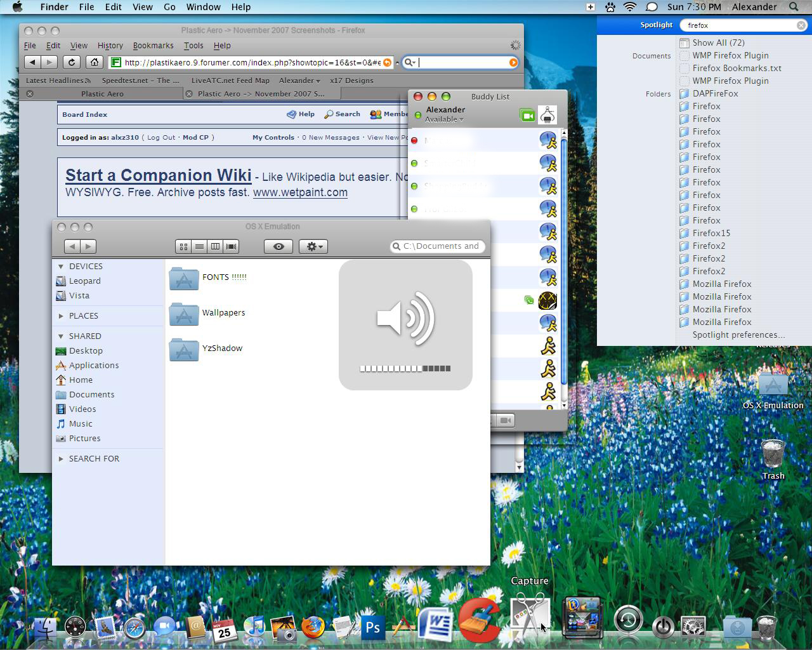
Task: Click Firefox URL address field
Action: point(252,62)
